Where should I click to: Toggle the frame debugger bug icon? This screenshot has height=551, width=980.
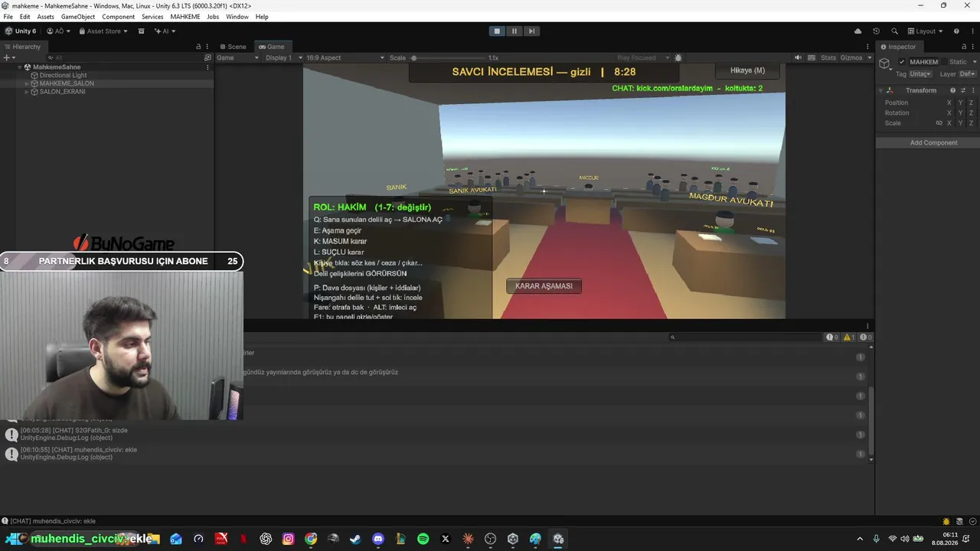click(678, 57)
